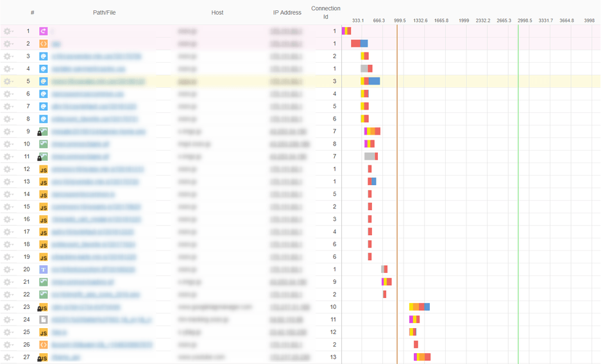This screenshot has height=364, width=603.
Task: Open the file link in row 3
Action: (x=96, y=56)
